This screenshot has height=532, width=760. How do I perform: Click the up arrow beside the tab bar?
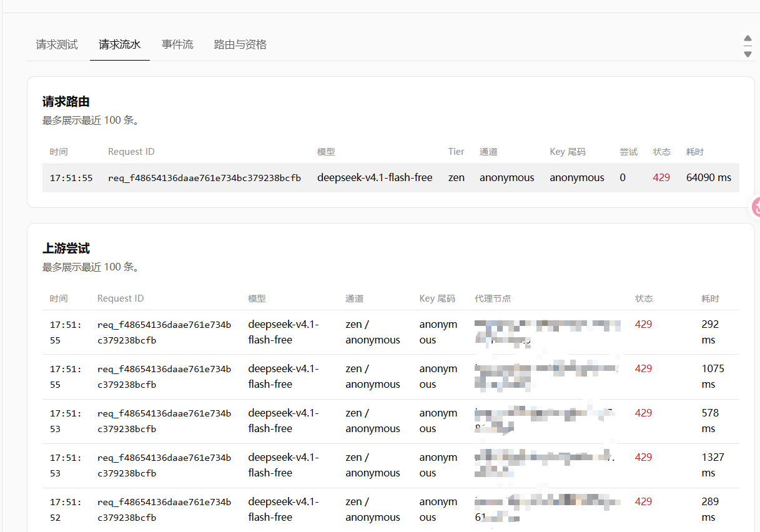pos(748,39)
